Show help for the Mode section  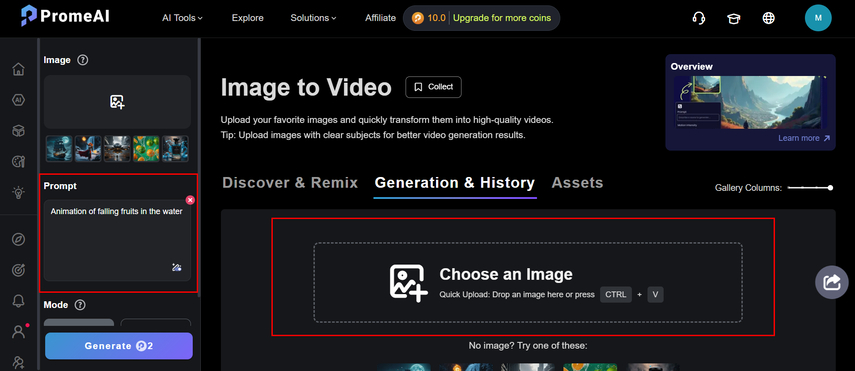point(80,304)
